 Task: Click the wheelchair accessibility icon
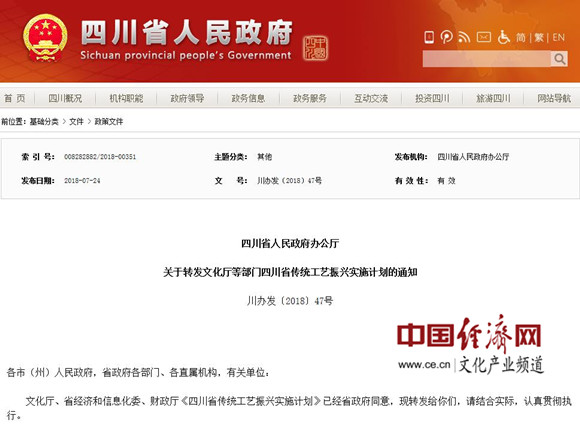pyautogui.click(x=503, y=37)
